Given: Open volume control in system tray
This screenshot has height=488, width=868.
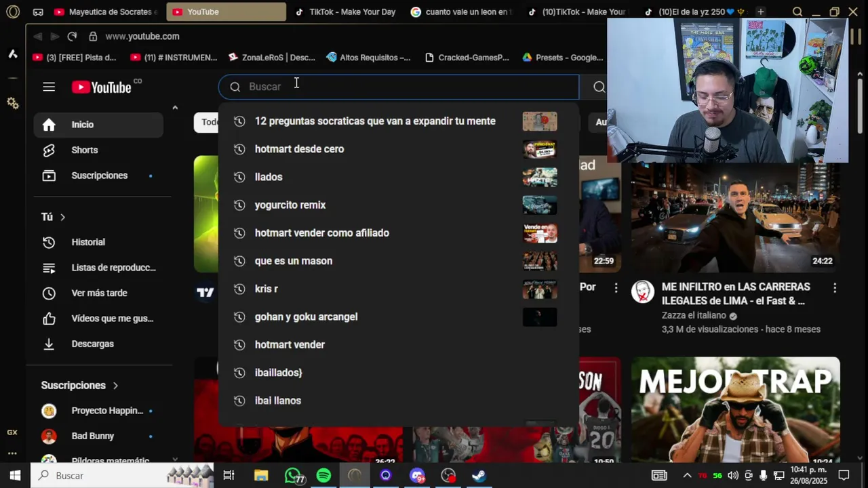Looking at the screenshot, I should click(732, 476).
